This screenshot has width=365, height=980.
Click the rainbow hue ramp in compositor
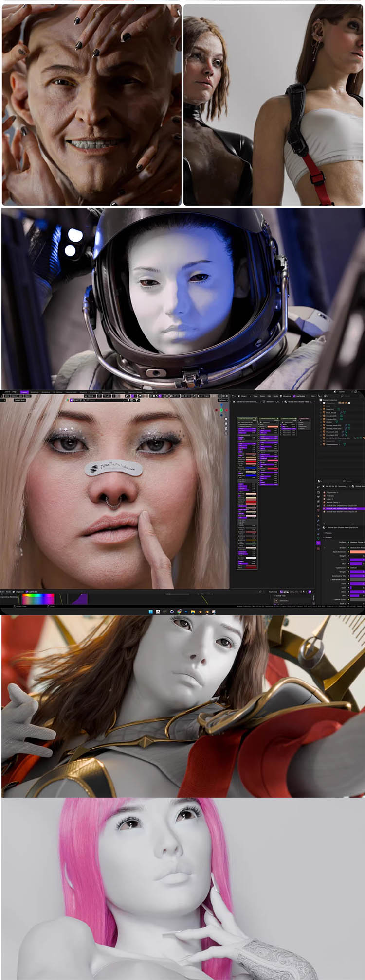click(x=38, y=598)
